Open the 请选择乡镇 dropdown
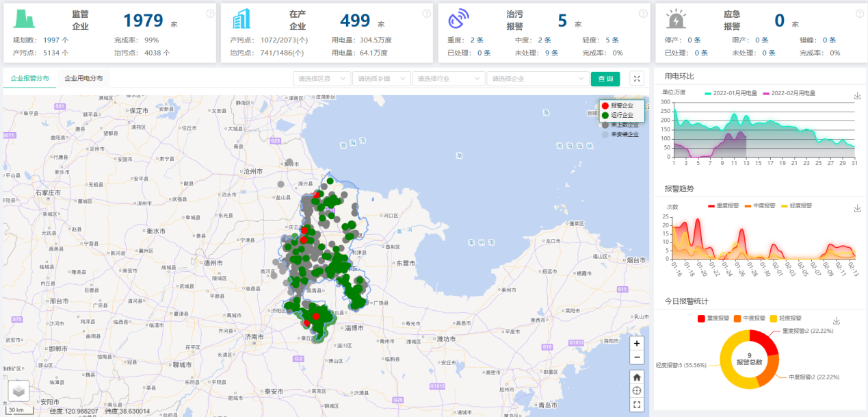 [x=382, y=79]
